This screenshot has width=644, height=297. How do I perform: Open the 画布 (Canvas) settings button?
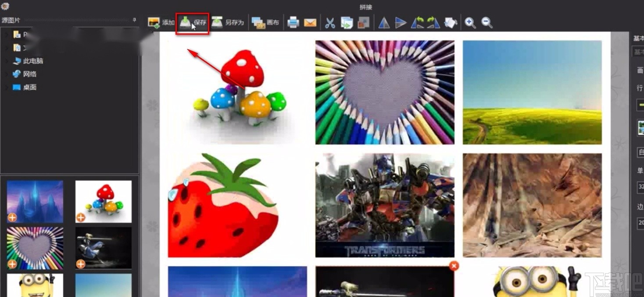coord(265,22)
